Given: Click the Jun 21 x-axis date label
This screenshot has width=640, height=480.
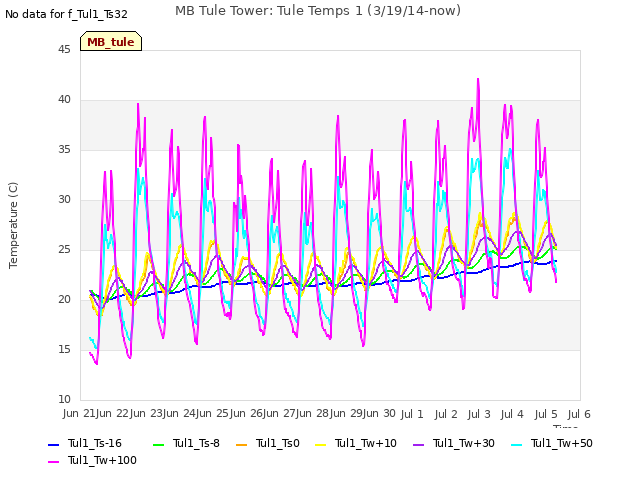Looking at the screenshot, I should point(80,414).
